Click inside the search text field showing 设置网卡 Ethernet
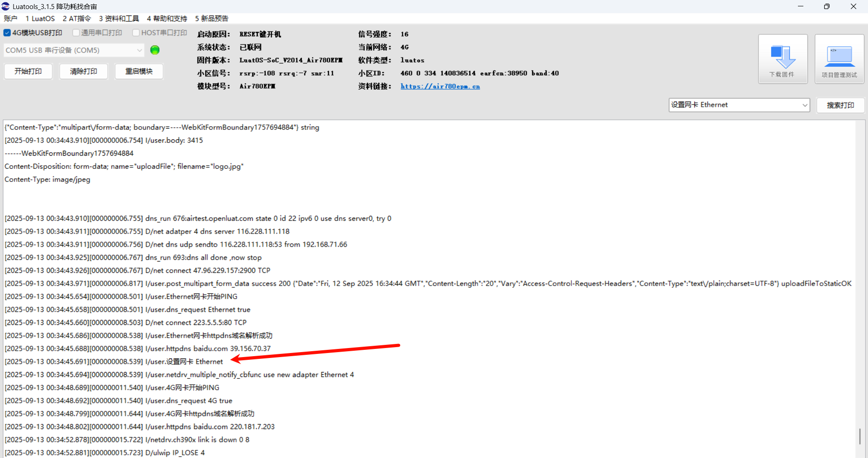 click(735, 105)
